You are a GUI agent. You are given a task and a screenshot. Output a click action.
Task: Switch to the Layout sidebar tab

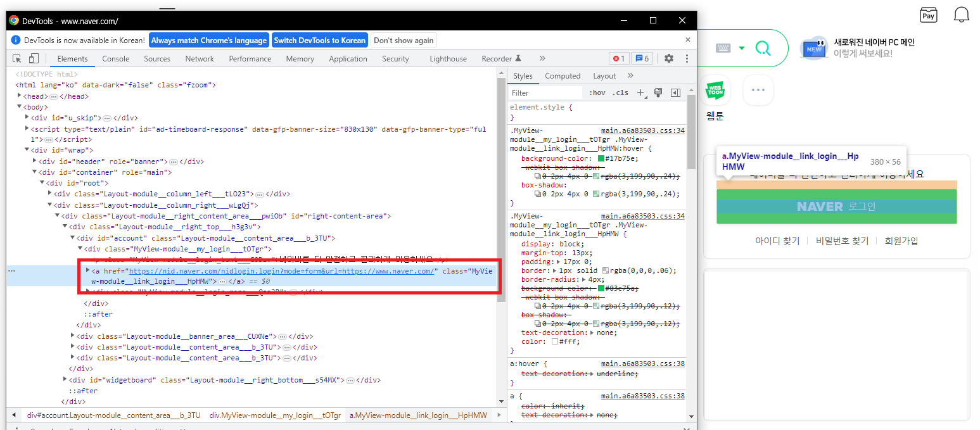click(x=604, y=75)
